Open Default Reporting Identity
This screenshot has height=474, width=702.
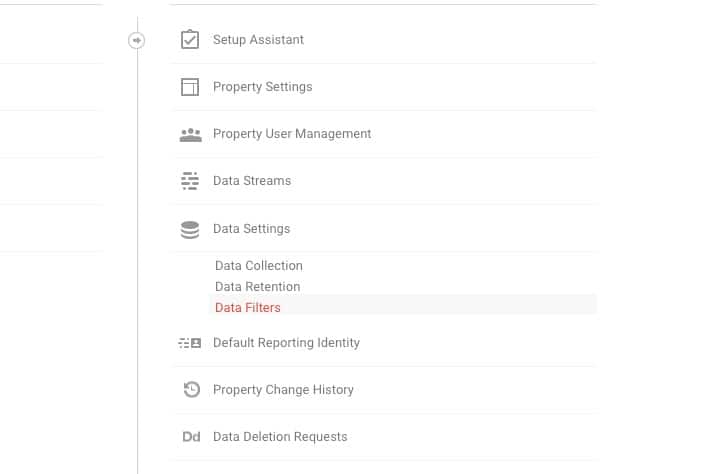286,343
